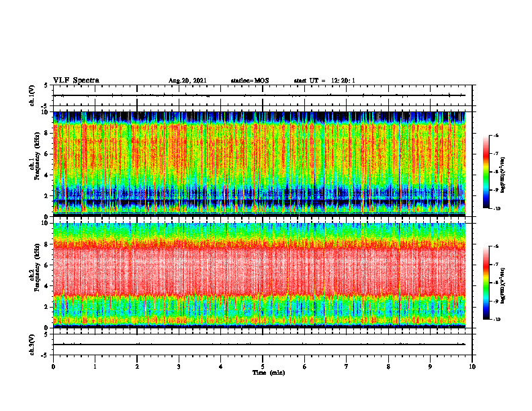Select the ch.2 "Frequency (kHz)" axis label
Image resolution: width=532 pixels, height=411 pixels.
tap(36, 267)
